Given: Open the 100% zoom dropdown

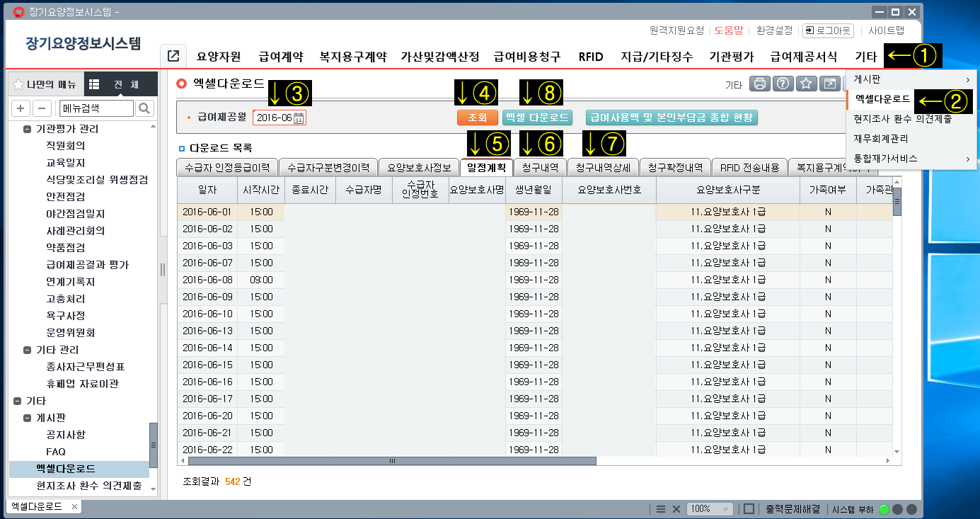Looking at the screenshot, I should click(710, 508).
